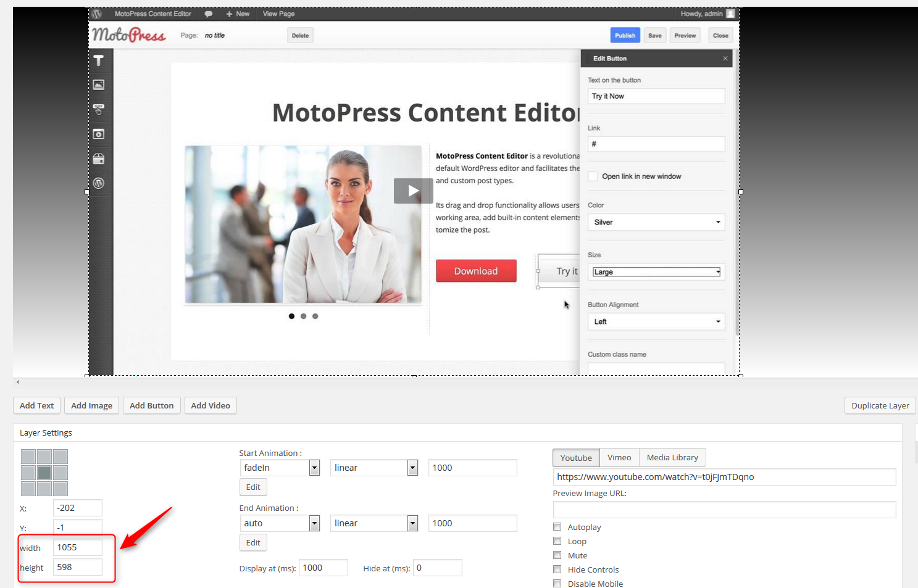Click the Preview button in MotoPress toolbar
Image resolution: width=918 pixels, height=588 pixels.
point(685,36)
